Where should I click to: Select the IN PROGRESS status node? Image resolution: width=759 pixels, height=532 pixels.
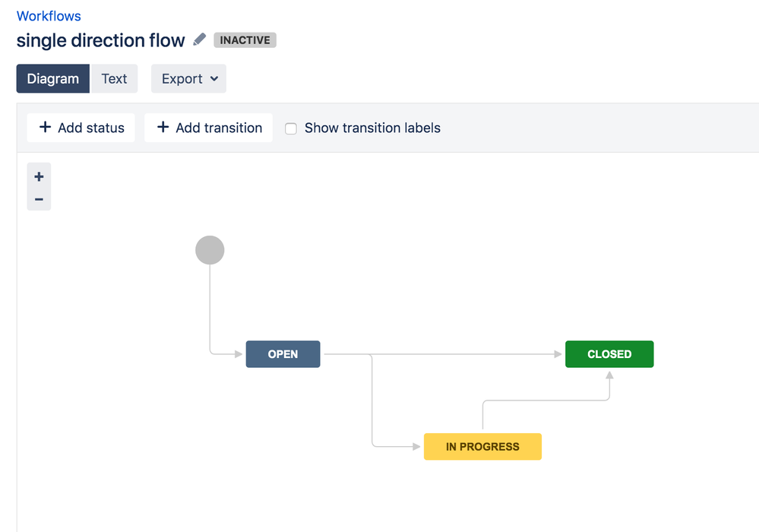point(482,447)
